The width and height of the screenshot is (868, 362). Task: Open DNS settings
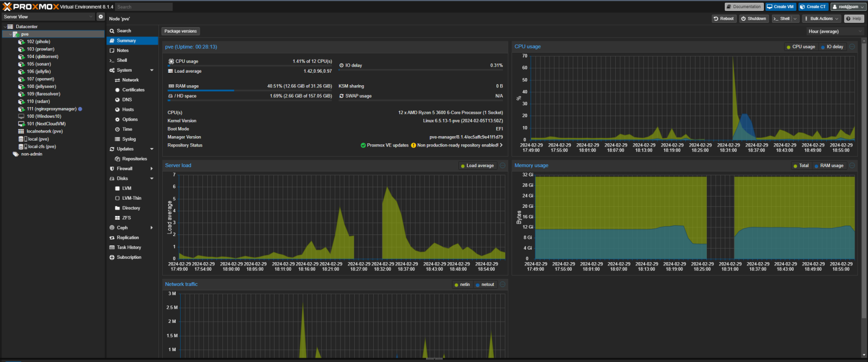coord(132,100)
